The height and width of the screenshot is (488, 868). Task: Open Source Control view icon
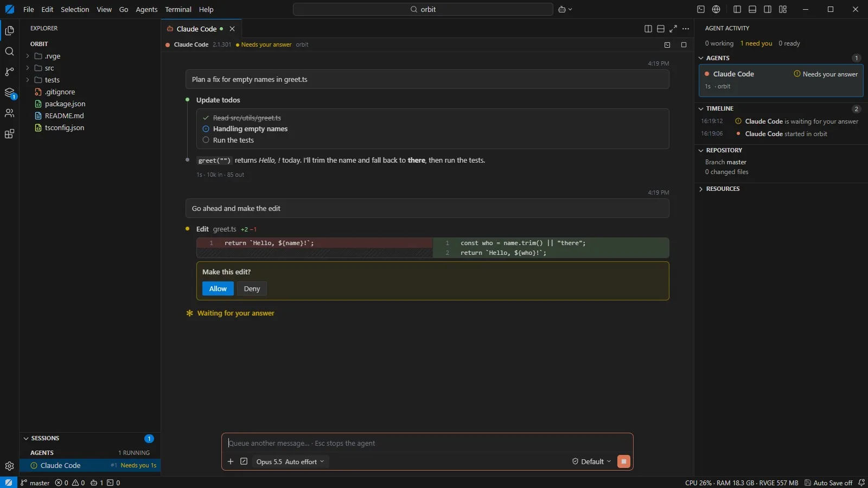pos(9,72)
